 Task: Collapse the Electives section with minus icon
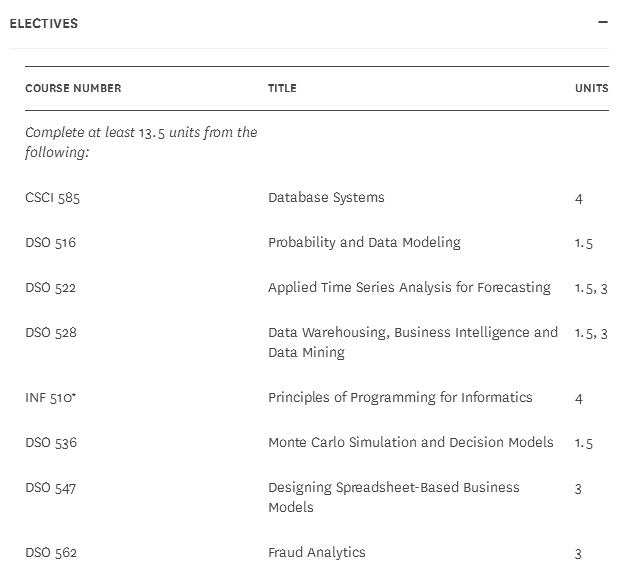pos(603,22)
